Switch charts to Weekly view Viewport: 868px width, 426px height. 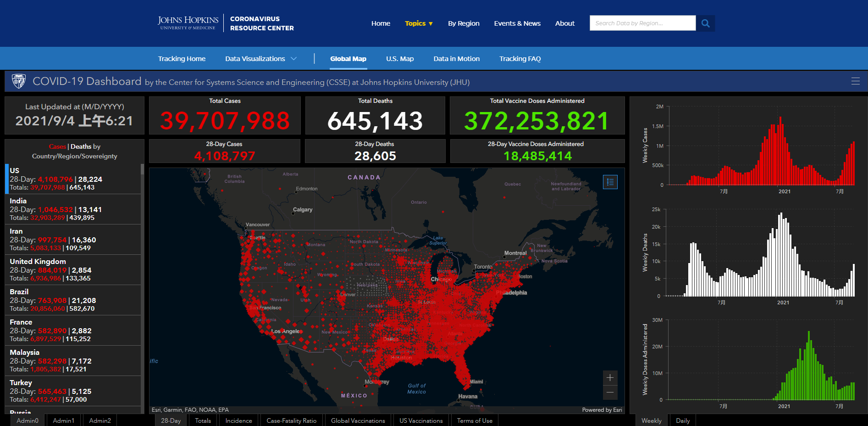652,420
